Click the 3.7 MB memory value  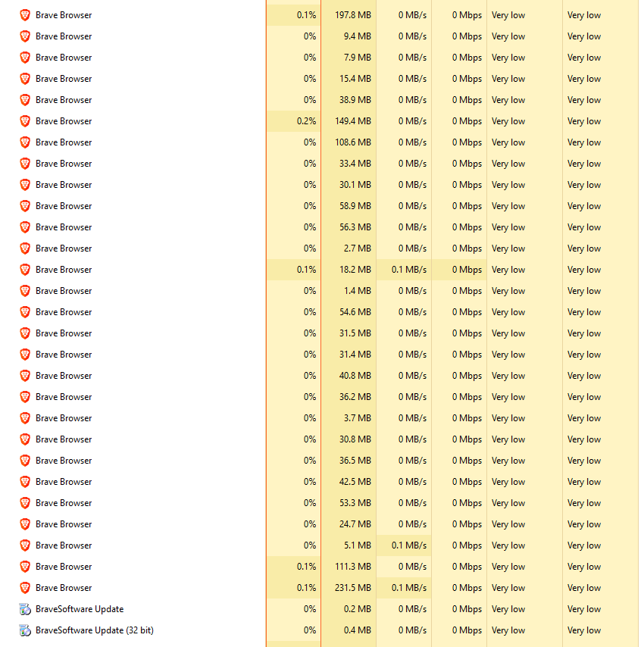coord(358,418)
